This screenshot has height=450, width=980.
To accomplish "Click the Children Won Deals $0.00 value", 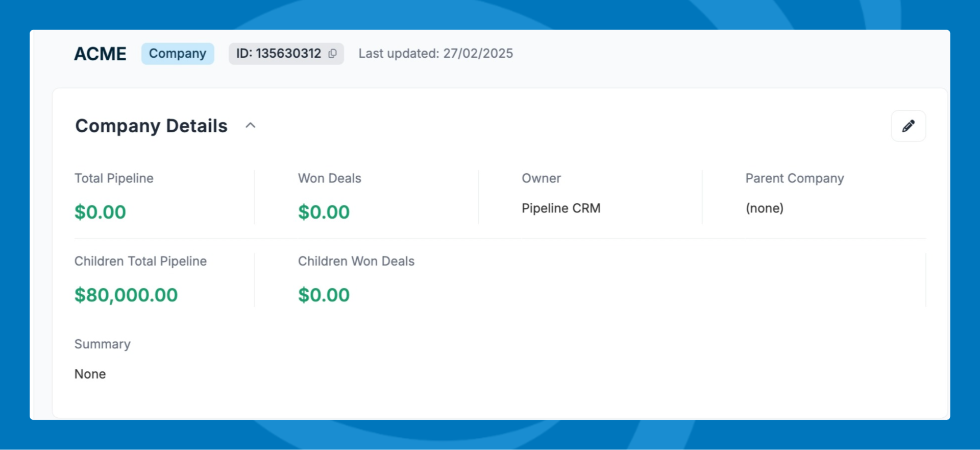I will point(324,295).
